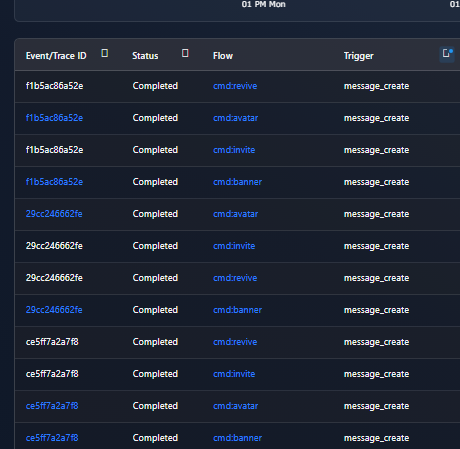Image resolution: width=460 pixels, height=449 pixels.
Task: Open trace f1b5ac86a52e in the cmd:avatar row
Action: click(54, 118)
